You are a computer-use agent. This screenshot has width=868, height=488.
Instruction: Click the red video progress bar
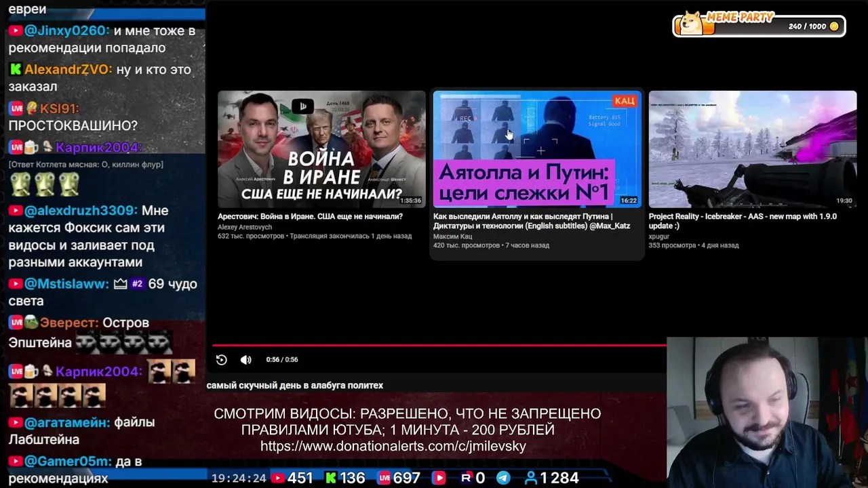tap(439, 345)
